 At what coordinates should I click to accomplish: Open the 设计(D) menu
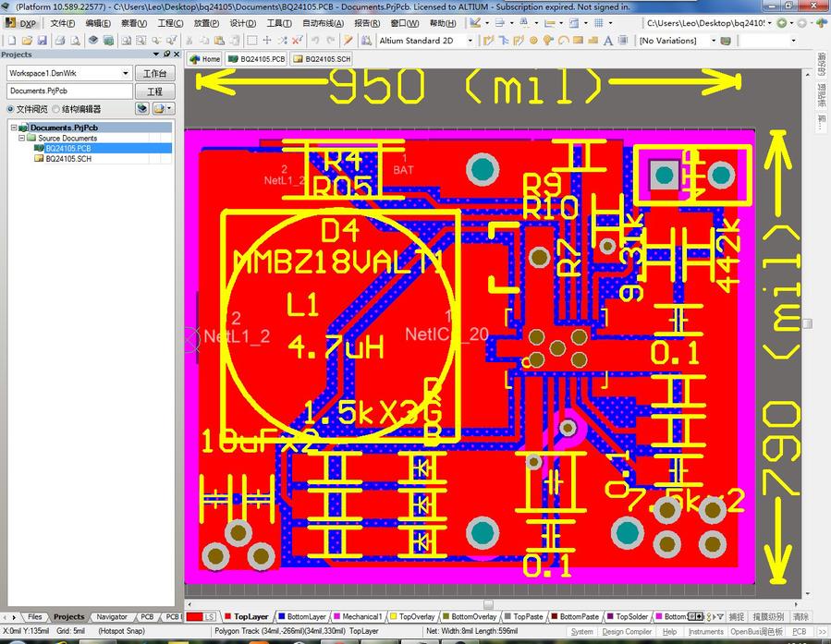tap(242, 23)
